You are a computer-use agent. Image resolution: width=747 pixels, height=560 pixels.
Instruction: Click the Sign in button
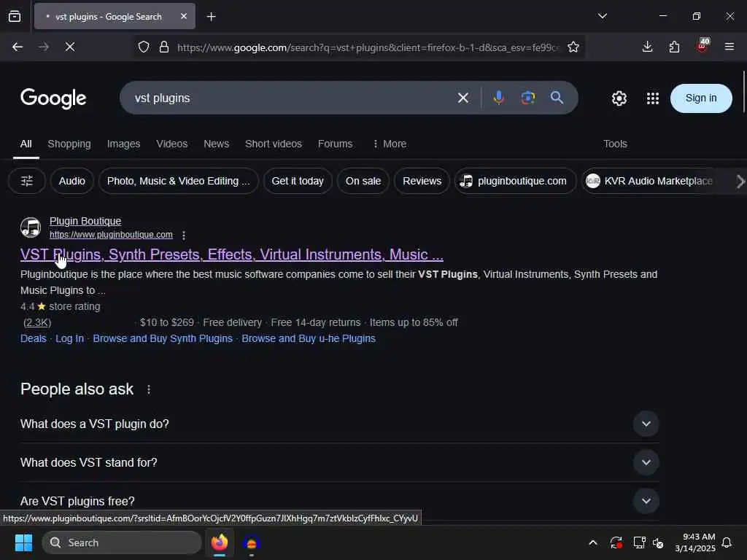click(x=701, y=98)
